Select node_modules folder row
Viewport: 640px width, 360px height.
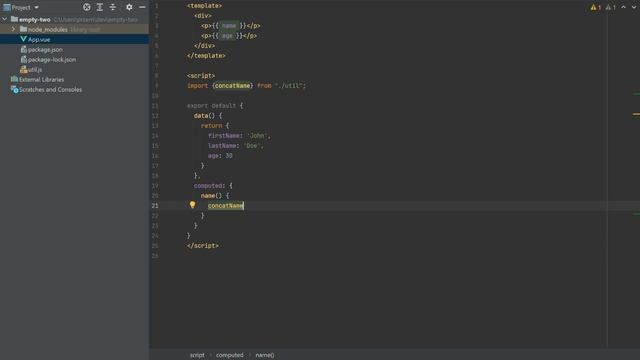(74, 29)
